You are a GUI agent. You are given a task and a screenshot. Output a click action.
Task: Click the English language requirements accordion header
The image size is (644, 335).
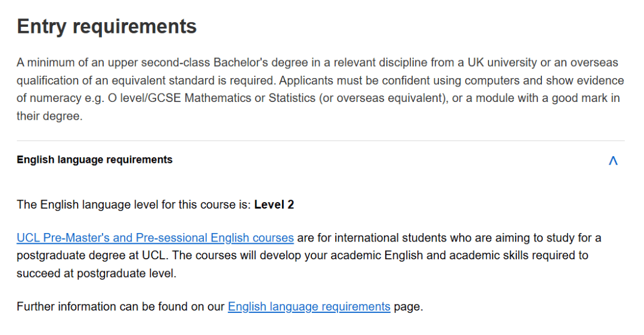point(95,160)
